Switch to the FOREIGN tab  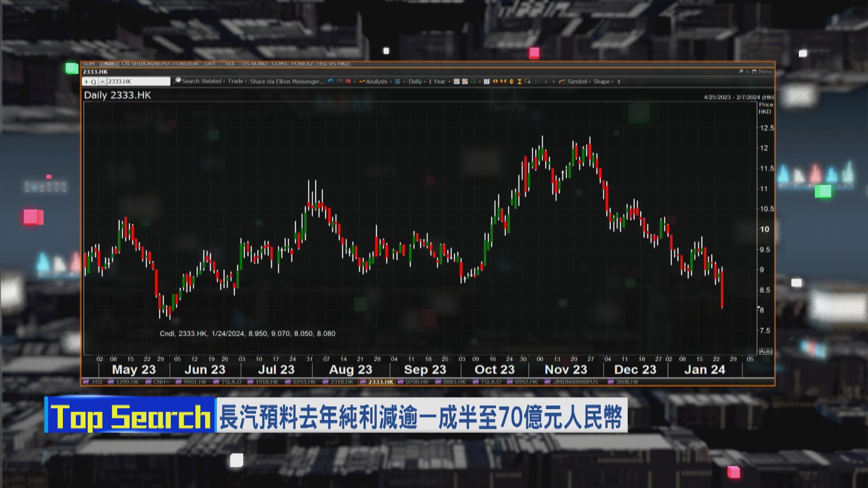pyautogui.click(x=185, y=64)
